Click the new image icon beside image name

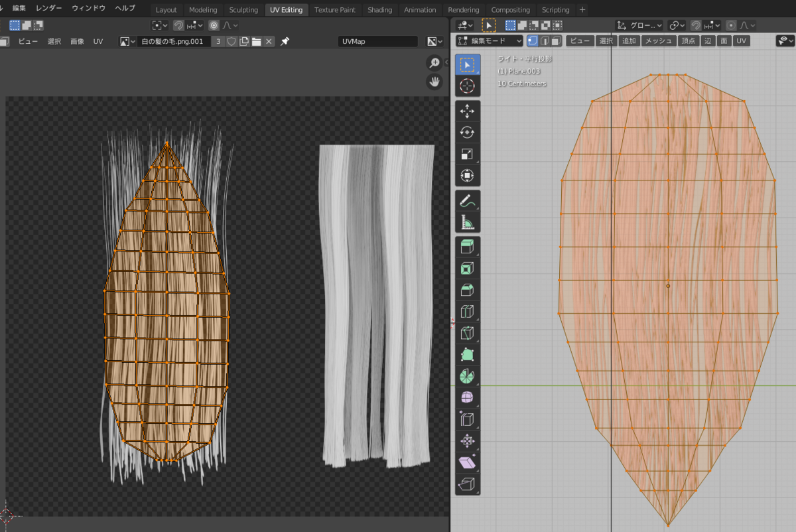244,41
